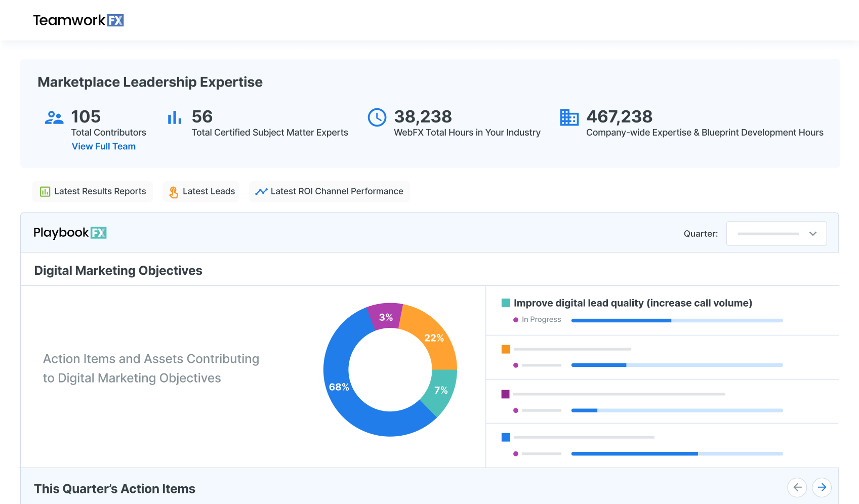The image size is (859, 504).
Task: Click the TeamworkFX logo
Action: point(77,20)
